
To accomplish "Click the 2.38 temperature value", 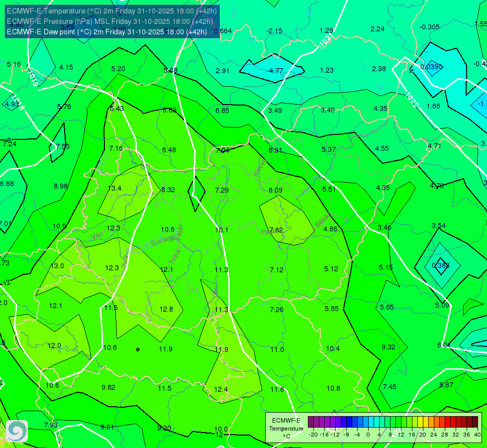I will 379,69.
